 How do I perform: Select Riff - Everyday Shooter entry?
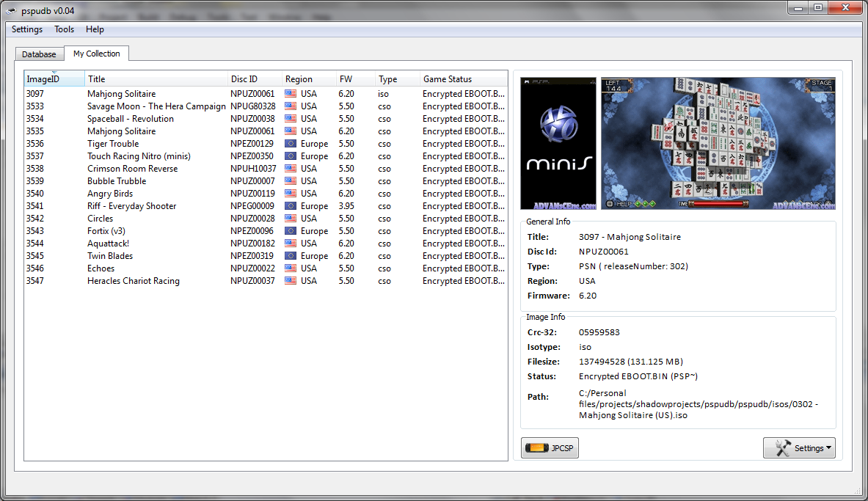pos(266,206)
